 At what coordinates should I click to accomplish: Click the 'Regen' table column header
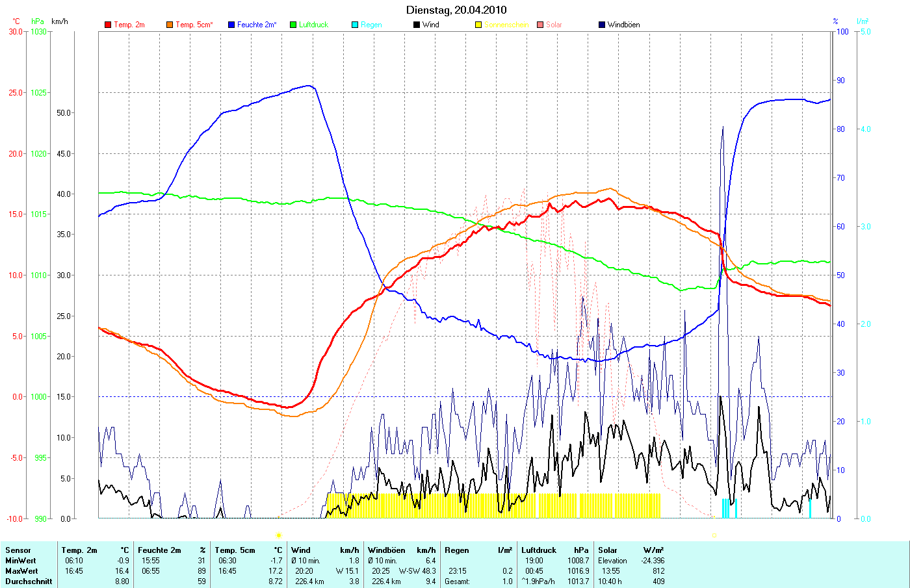click(x=457, y=550)
